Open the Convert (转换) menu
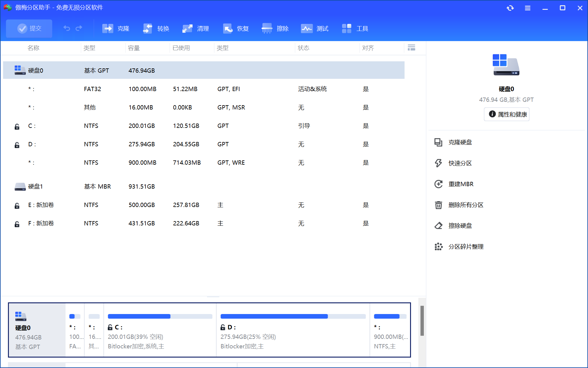 pyautogui.click(x=156, y=29)
